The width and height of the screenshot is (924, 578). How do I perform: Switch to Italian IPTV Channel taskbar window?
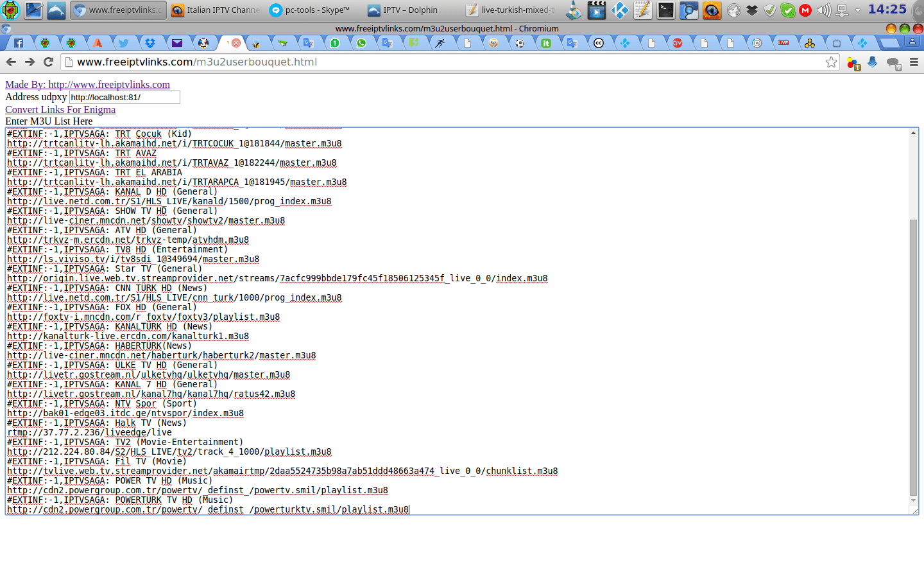tap(216, 10)
